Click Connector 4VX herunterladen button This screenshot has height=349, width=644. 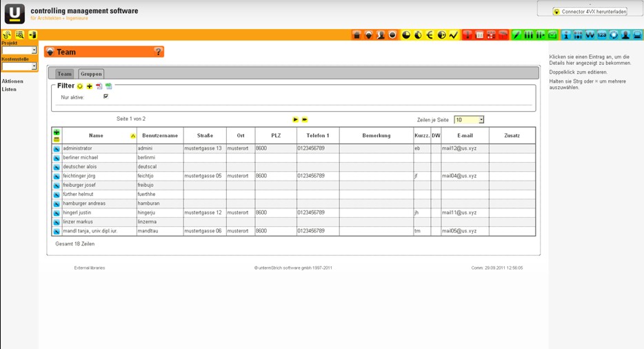click(x=590, y=12)
